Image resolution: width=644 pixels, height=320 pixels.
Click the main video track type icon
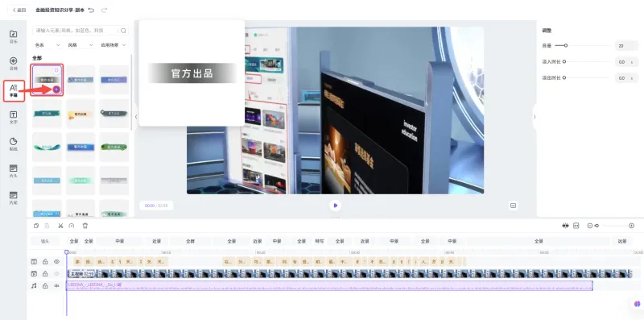point(34,273)
